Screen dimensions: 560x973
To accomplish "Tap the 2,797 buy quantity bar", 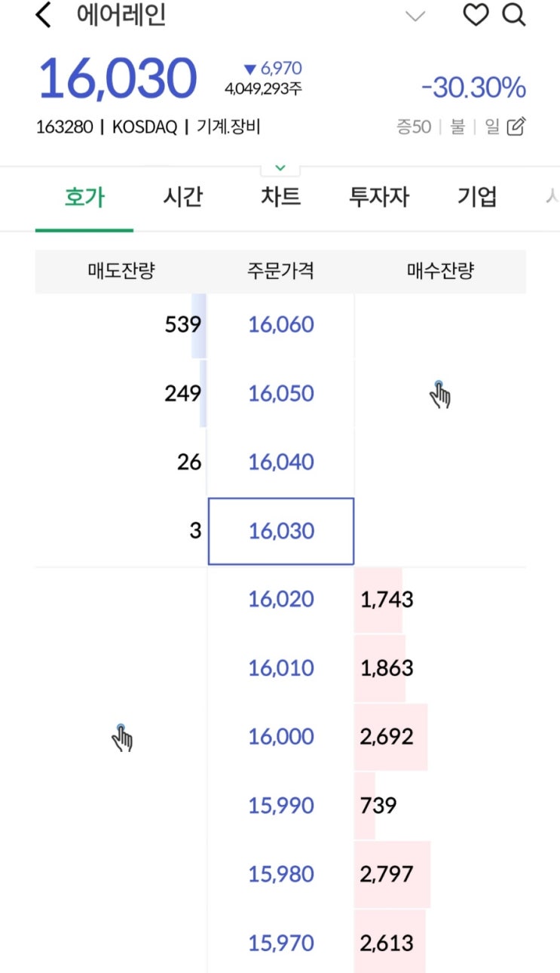I will (x=392, y=874).
